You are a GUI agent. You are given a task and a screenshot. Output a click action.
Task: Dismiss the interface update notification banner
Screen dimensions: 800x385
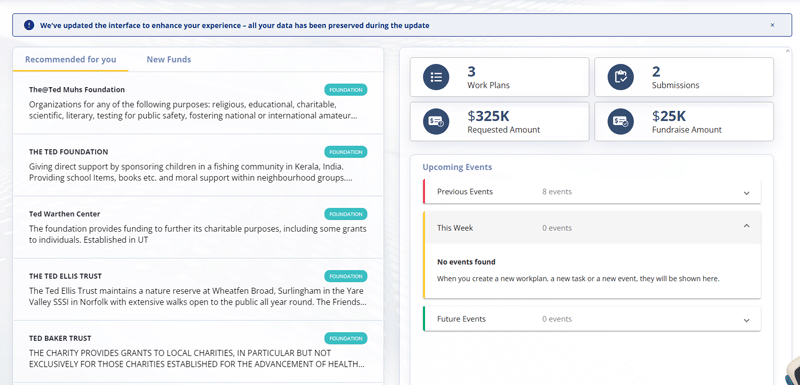772,25
